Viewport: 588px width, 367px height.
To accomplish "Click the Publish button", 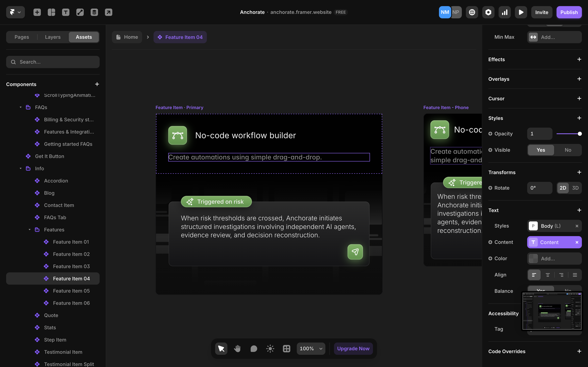I will point(569,12).
